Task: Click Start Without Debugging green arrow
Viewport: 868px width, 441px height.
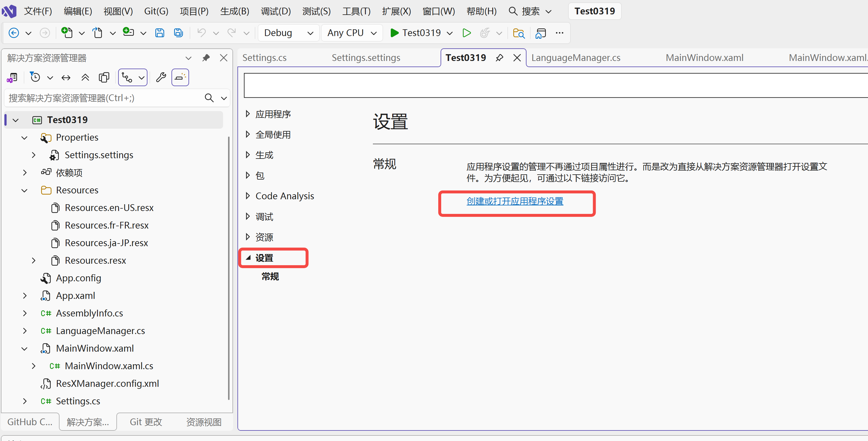Action: [466, 33]
